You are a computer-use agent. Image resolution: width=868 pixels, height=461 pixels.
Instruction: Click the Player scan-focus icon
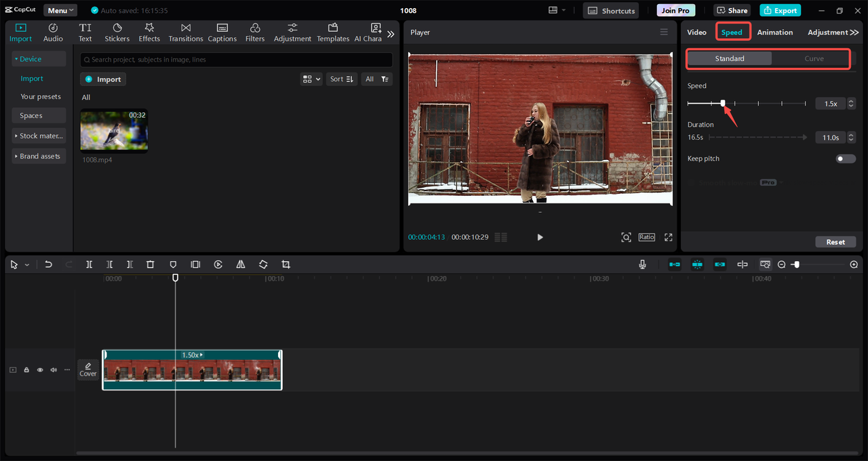click(626, 237)
